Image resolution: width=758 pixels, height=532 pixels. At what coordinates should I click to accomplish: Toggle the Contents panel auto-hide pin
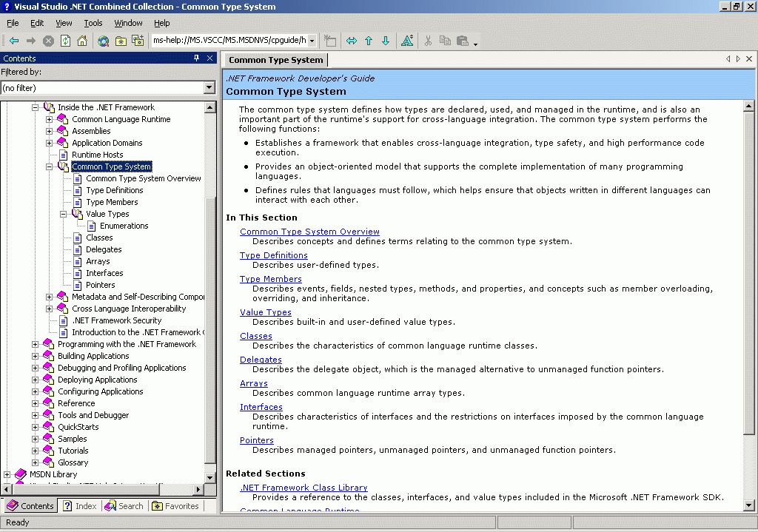tap(197, 58)
